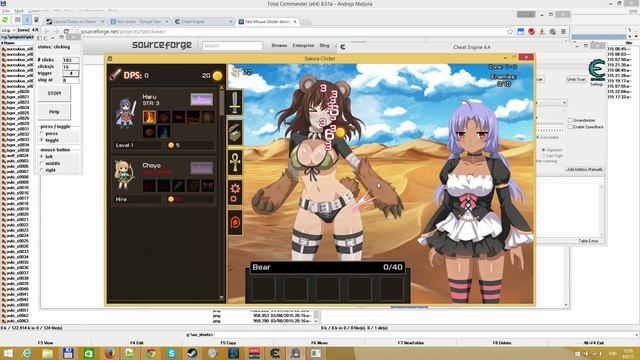This screenshot has width=640, height=360.
Task: Click the sourceforge search field
Action: [x=232, y=46]
